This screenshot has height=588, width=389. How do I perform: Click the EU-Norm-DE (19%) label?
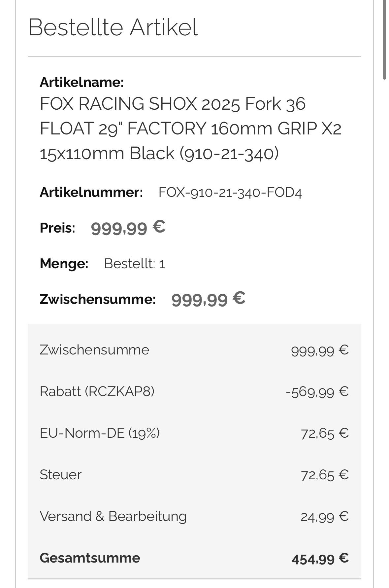(x=100, y=433)
